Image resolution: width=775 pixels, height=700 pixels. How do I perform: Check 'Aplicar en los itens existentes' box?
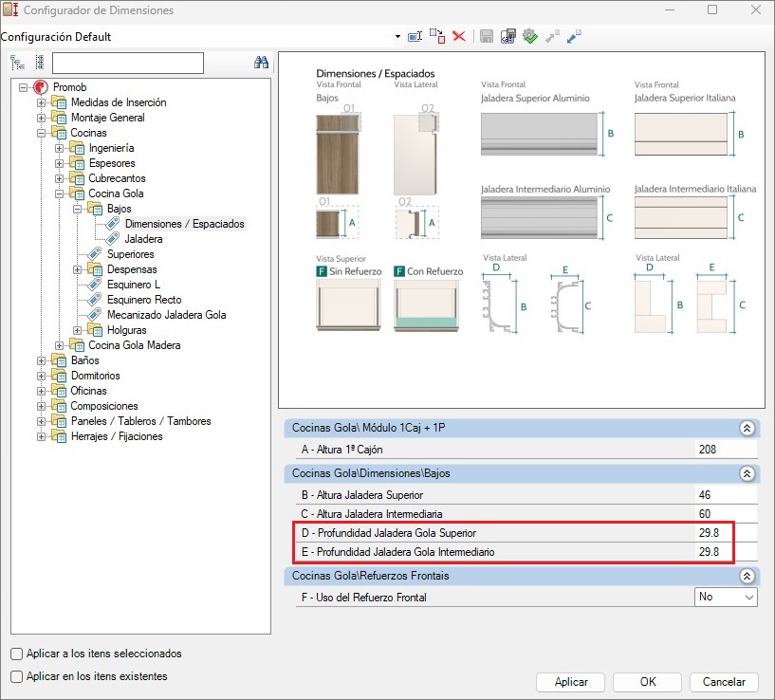click(x=17, y=676)
